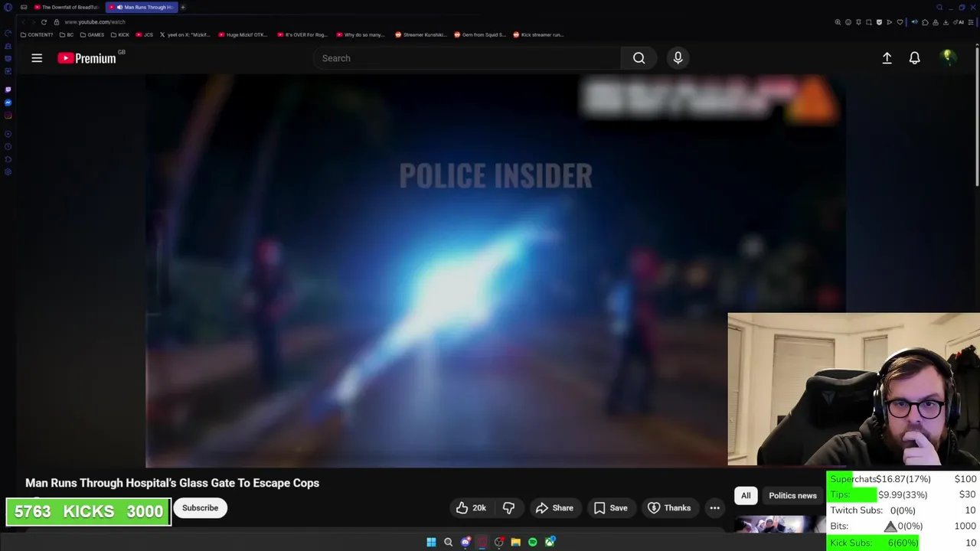Screen dimensions: 980x551
Task: Share the video
Action: (554, 508)
